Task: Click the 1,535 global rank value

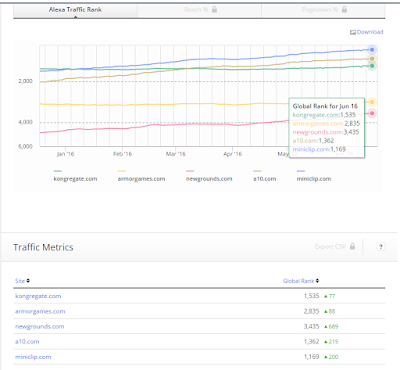Action: click(311, 296)
